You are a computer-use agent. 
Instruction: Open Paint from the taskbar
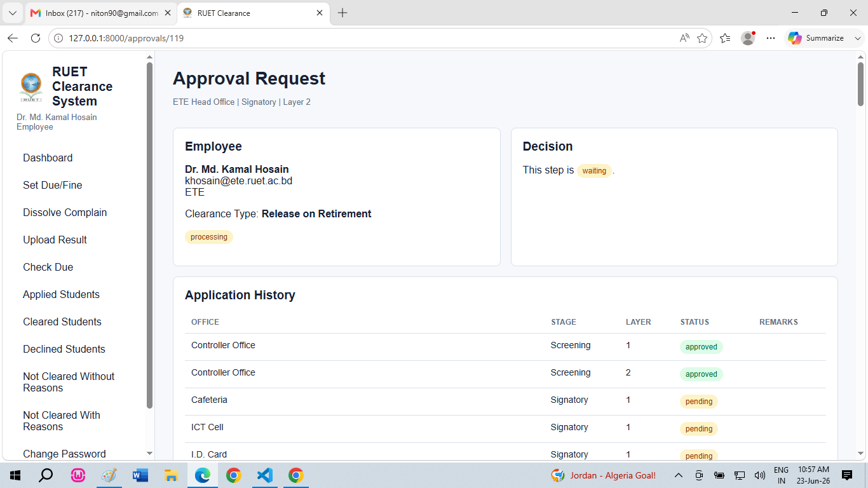point(109,475)
